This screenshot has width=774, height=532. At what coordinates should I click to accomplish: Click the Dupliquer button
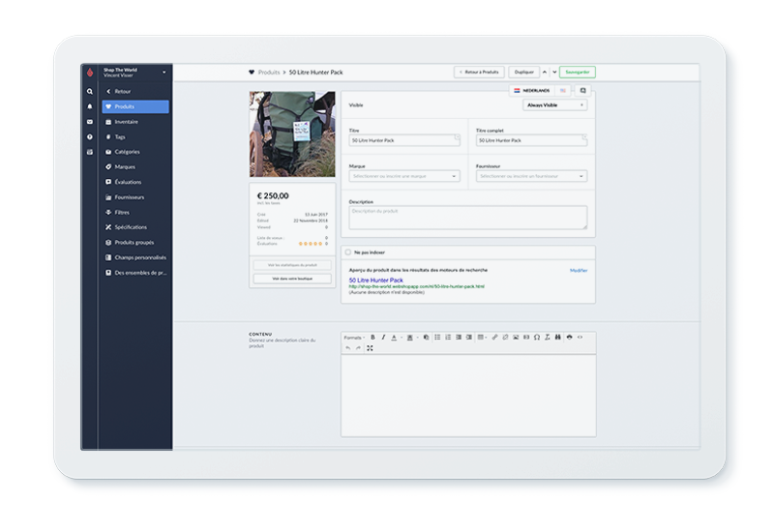pos(523,72)
